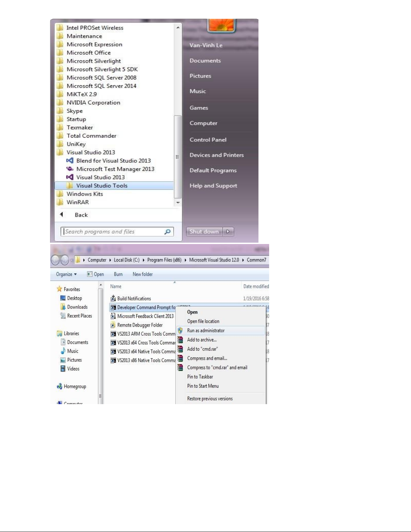Viewport: 411px width, 532px height.
Task: Click Open in the Explorer toolbar
Action: (95, 274)
